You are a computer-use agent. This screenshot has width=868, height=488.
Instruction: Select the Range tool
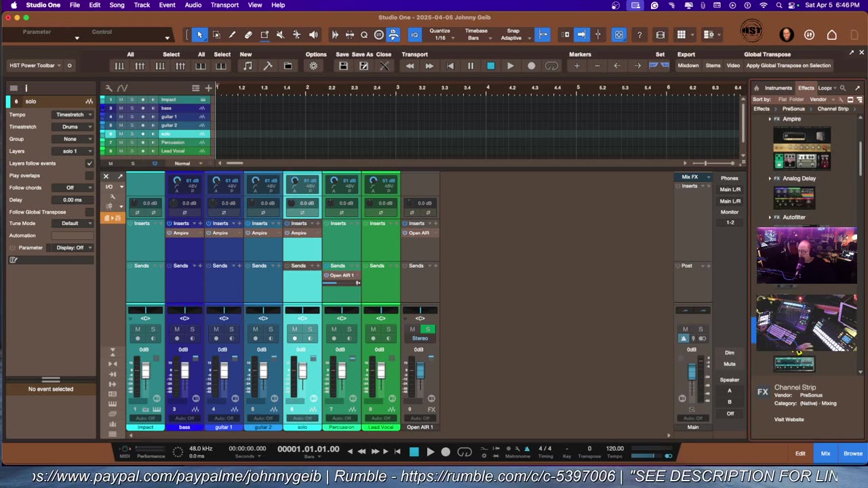pos(216,35)
